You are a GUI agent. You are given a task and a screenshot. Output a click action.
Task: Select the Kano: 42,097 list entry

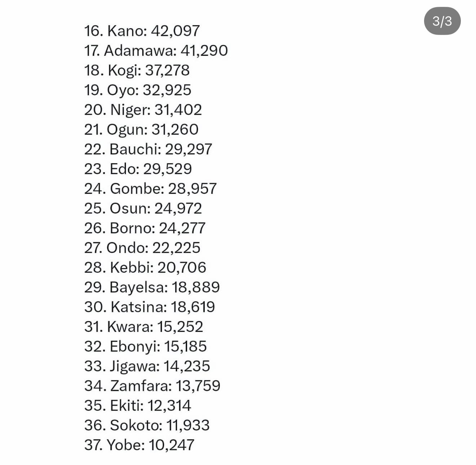coord(142,31)
